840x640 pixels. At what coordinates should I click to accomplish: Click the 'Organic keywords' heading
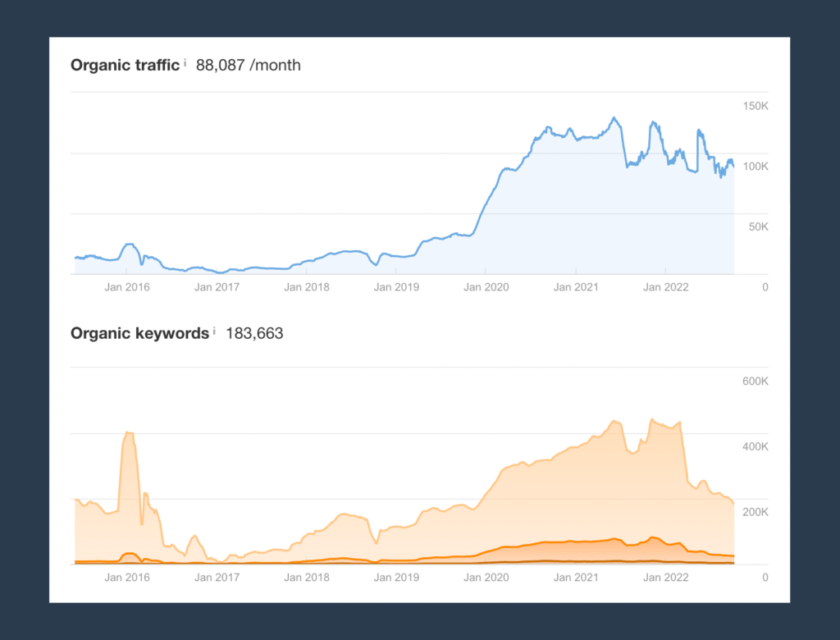[139, 333]
